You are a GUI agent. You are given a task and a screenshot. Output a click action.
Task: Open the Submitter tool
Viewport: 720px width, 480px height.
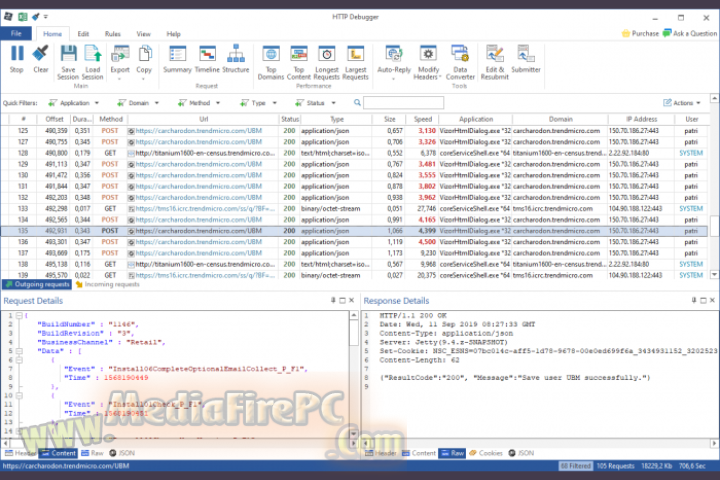526,59
